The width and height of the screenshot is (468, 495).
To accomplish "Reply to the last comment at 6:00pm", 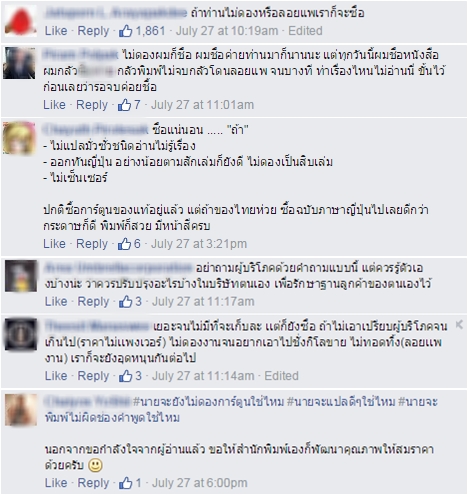I will [x=93, y=483].
